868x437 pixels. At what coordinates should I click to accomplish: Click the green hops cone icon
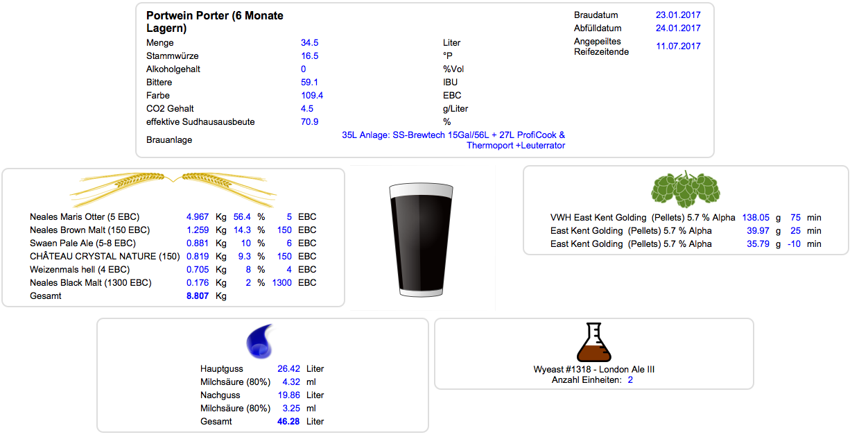(685, 187)
